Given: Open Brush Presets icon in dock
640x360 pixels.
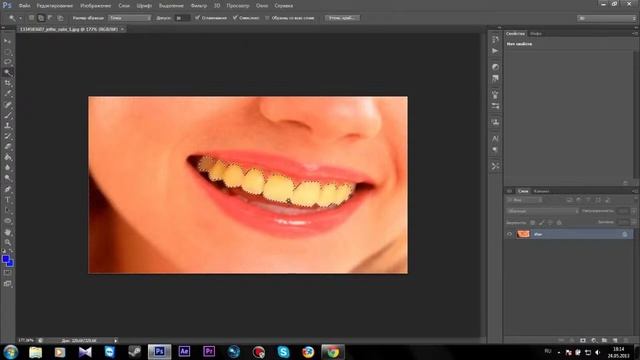Looking at the screenshot, I should pyautogui.click(x=495, y=106).
